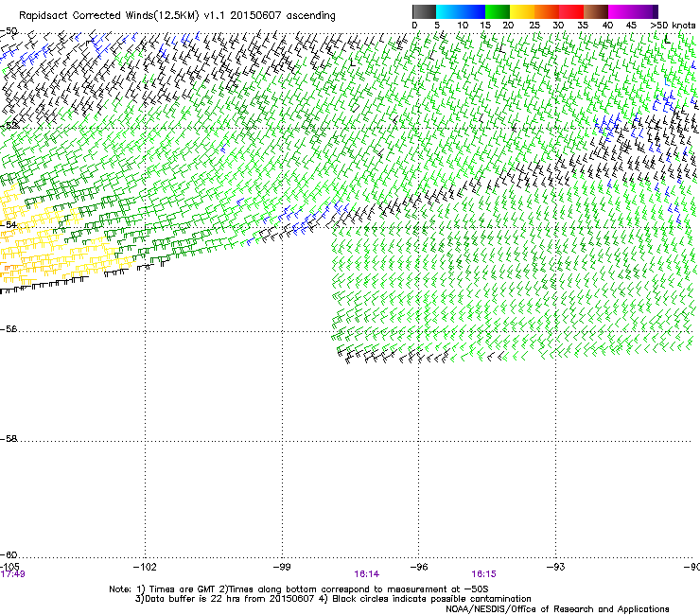Click the yellow 20-25 knots legend swatch
Image resolution: width=700 pixels, height=615 pixels.
point(522,11)
